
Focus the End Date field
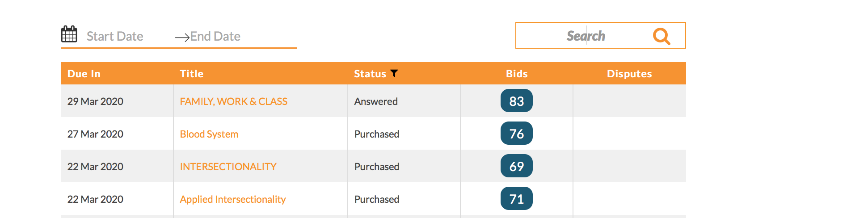click(x=215, y=36)
